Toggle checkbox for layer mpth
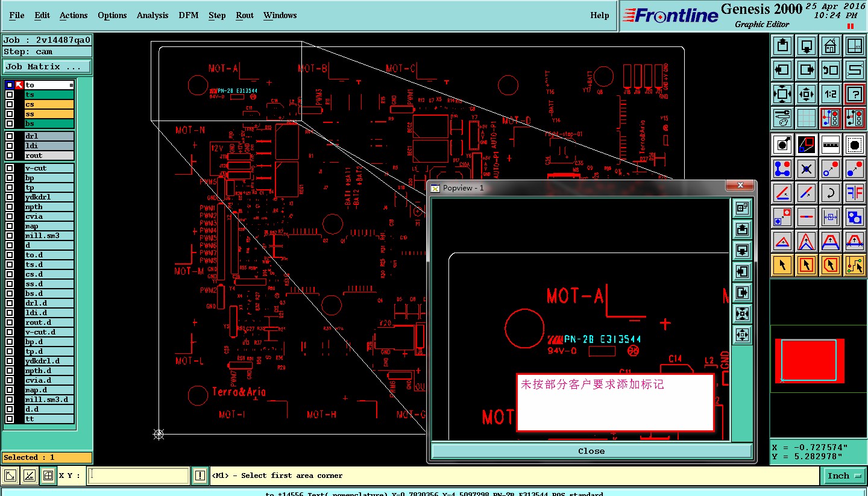Image resolution: width=868 pixels, height=496 pixels. click(10, 207)
